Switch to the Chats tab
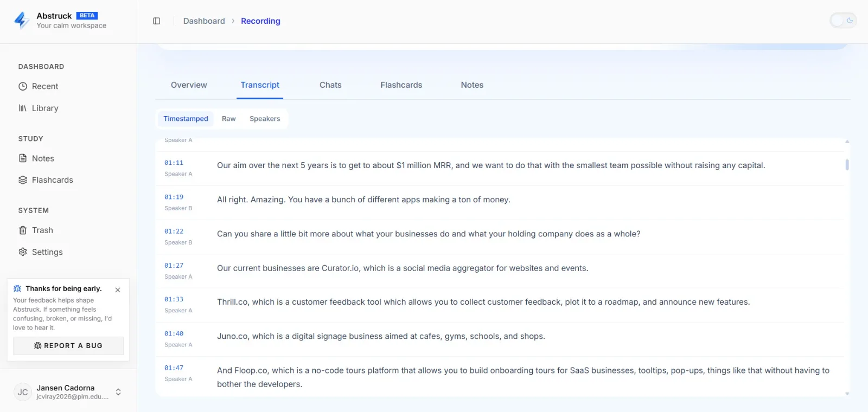Viewport: 868px width, 412px height. coord(330,85)
